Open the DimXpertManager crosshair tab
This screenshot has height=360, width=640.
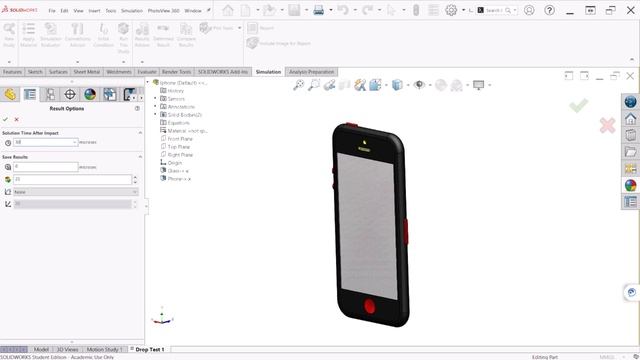(x=70, y=94)
